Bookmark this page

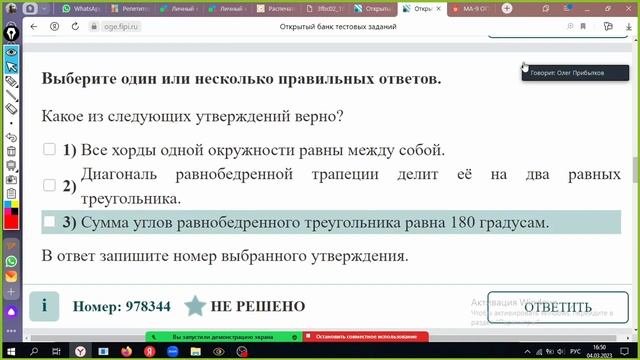click(x=583, y=27)
